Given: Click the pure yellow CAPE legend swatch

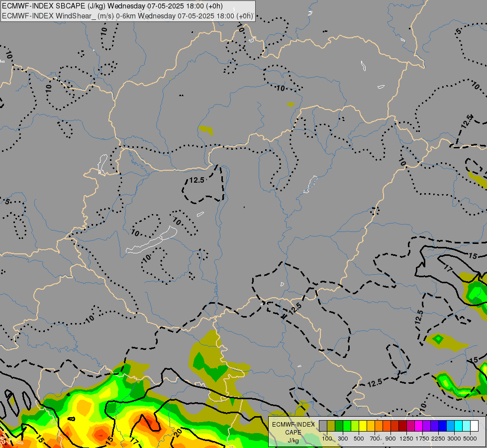Looking at the screenshot, I should pyautogui.click(x=363, y=426).
